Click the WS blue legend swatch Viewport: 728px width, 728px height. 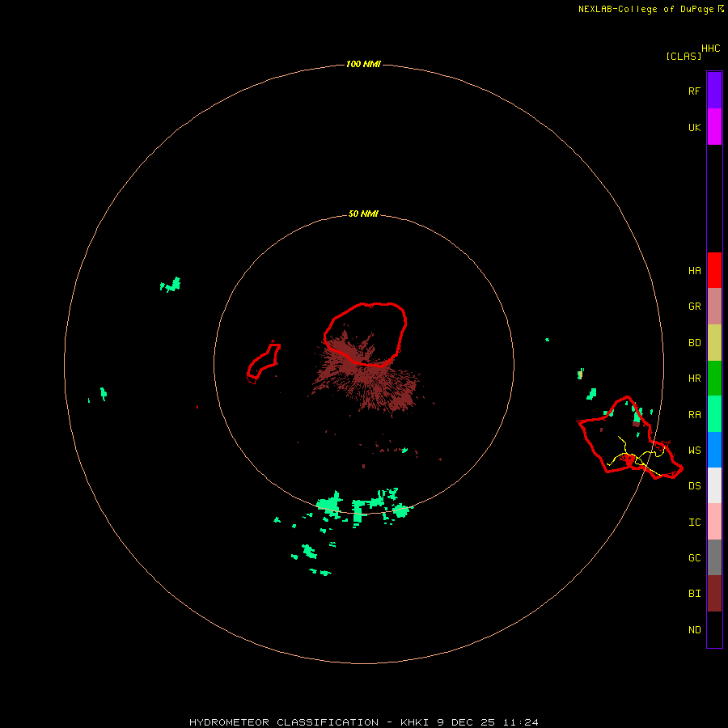pos(714,450)
